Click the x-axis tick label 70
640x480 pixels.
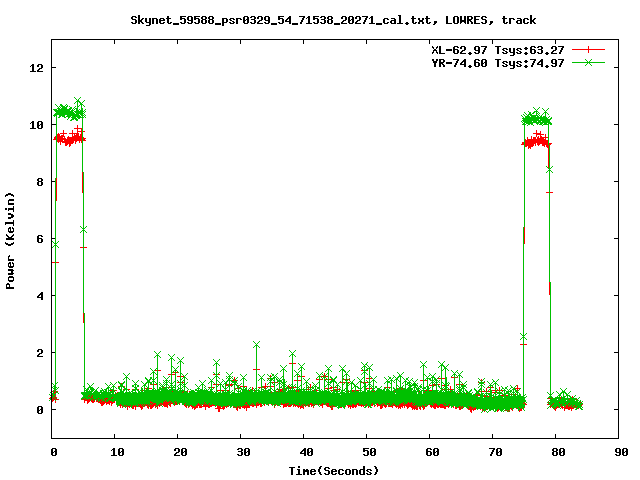coord(495,452)
